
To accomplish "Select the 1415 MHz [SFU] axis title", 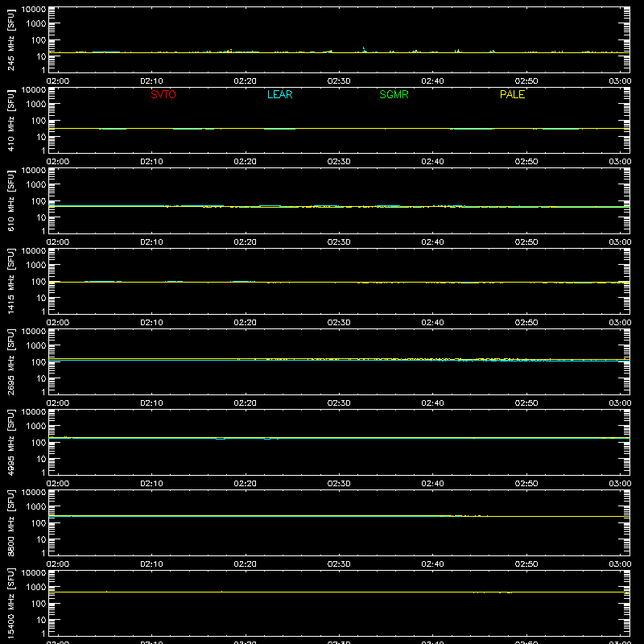I will (11, 281).
